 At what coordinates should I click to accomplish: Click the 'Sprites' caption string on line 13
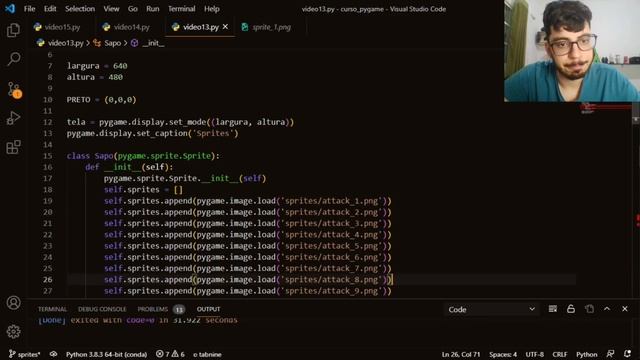point(213,133)
